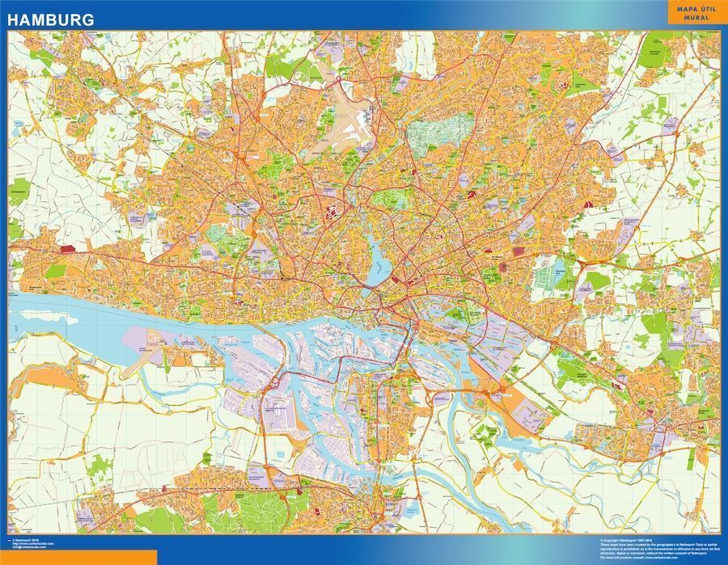Click the MAPA ÚTIL MURAL orange badge
Screen dimensions: 728x565
point(698,13)
